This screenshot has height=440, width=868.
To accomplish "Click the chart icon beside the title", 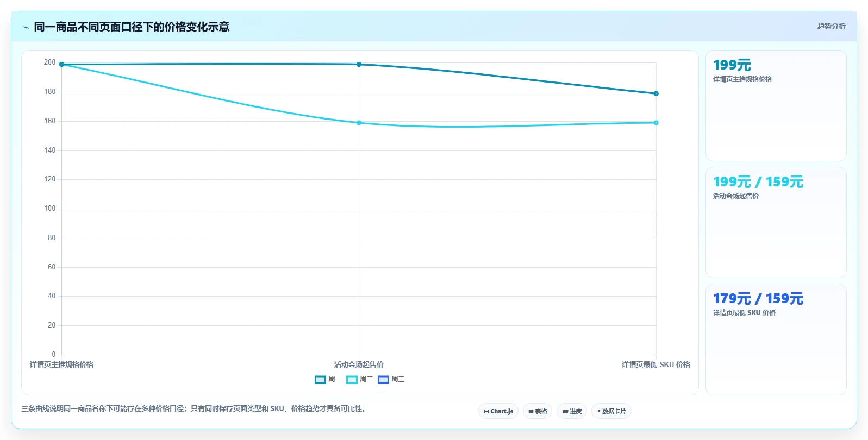I will [x=26, y=27].
